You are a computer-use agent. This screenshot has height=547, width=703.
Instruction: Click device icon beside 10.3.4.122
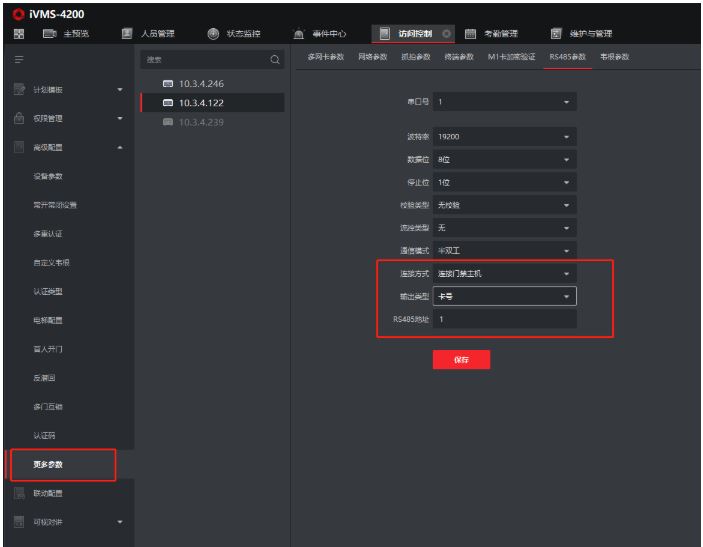click(168, 103)
